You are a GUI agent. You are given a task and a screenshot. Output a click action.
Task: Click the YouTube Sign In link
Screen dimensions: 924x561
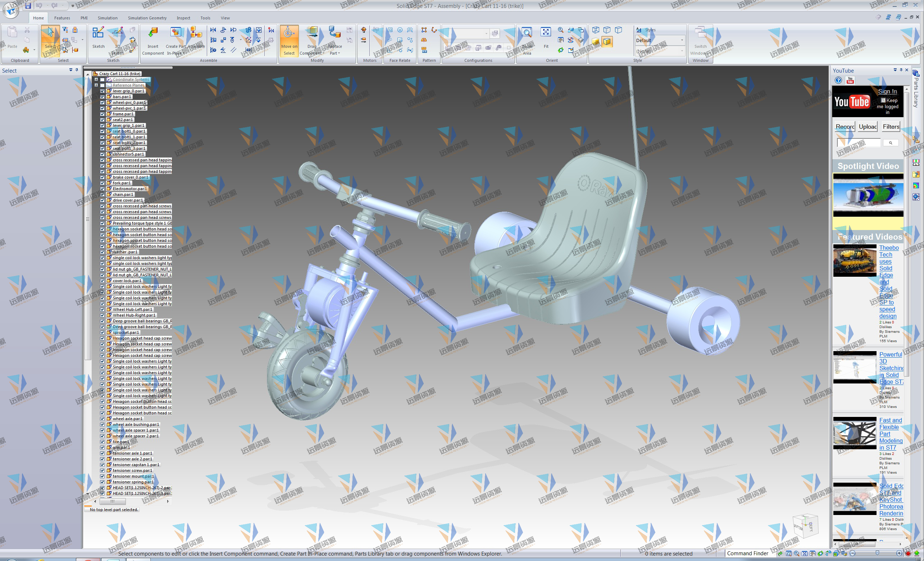(x=887, y=91)
